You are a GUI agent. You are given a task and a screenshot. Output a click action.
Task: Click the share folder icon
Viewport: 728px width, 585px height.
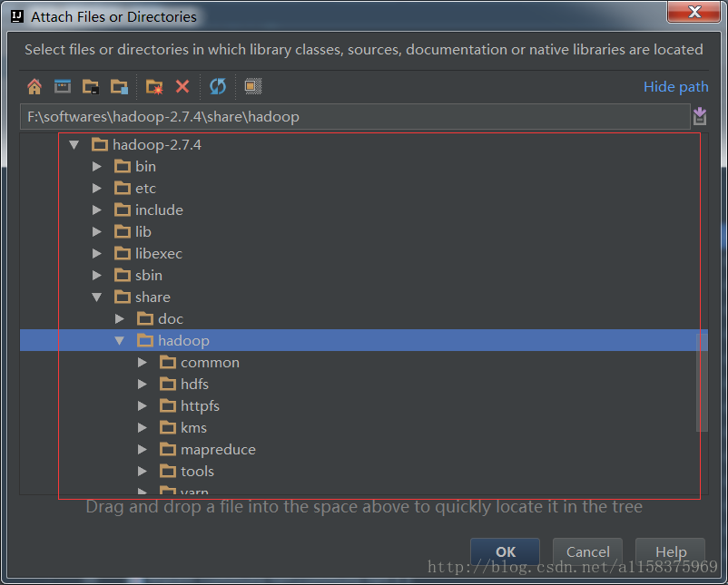point(123,297)
